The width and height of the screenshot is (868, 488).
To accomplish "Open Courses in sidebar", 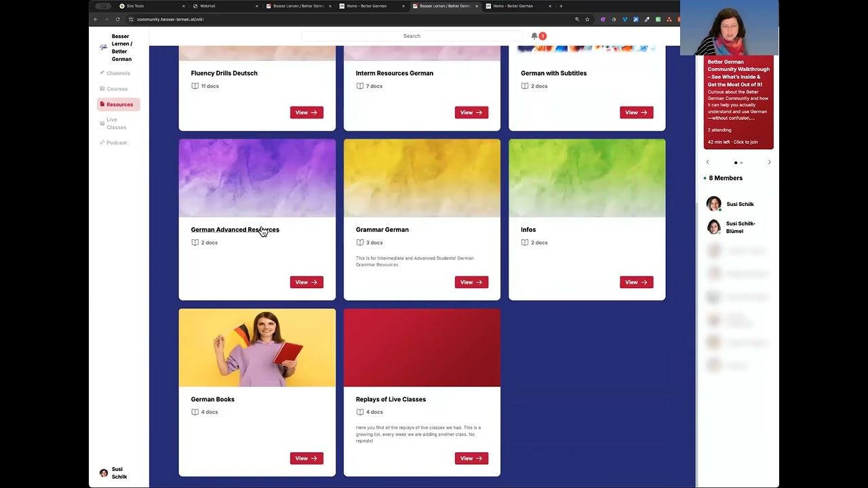I will (117, 89).
